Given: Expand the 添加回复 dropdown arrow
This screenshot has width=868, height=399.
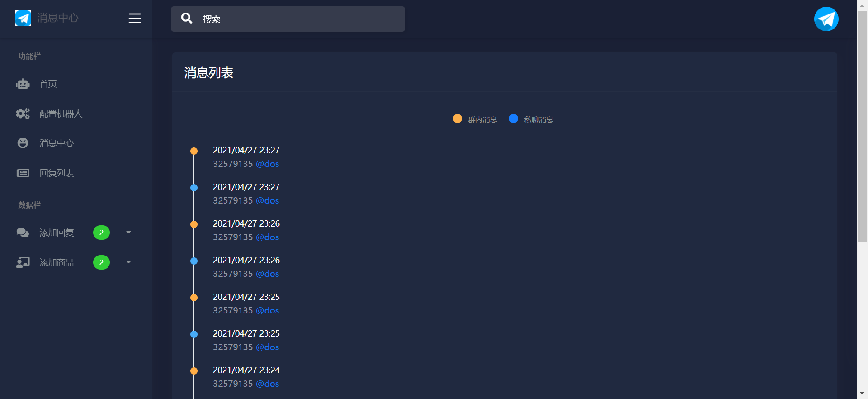Looking at the screenshot, I should pyautogui.click(x=128, y=233).
